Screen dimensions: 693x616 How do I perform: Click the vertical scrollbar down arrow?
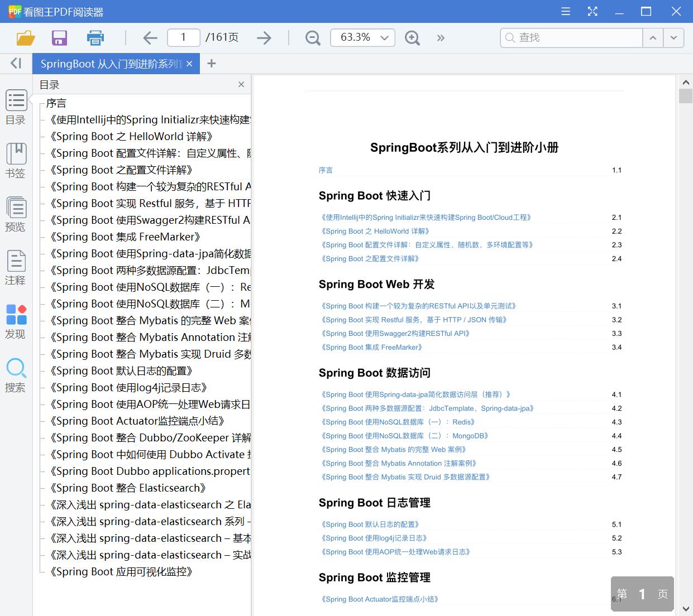[x=686, y=608]
